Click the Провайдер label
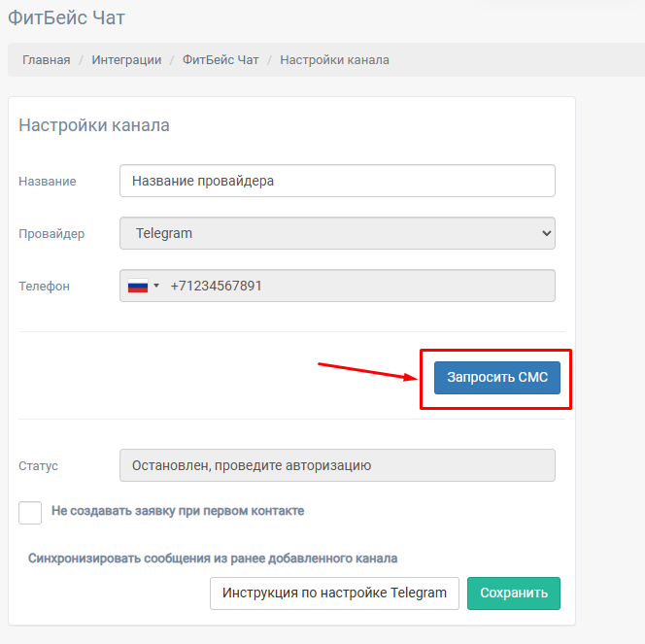The image size is (645, 644). click(x=51, y=233)
